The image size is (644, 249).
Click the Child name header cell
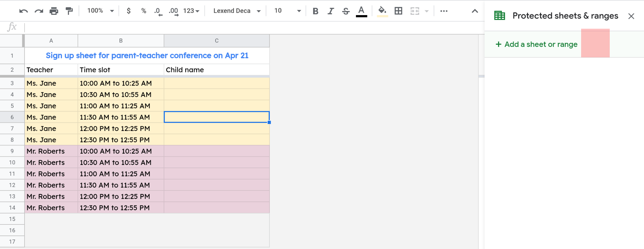217,70
